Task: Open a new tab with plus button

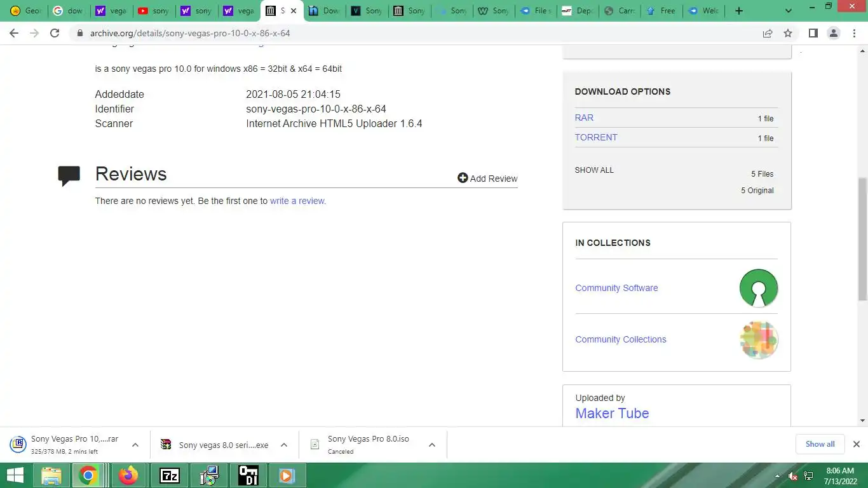Action: 738,11
